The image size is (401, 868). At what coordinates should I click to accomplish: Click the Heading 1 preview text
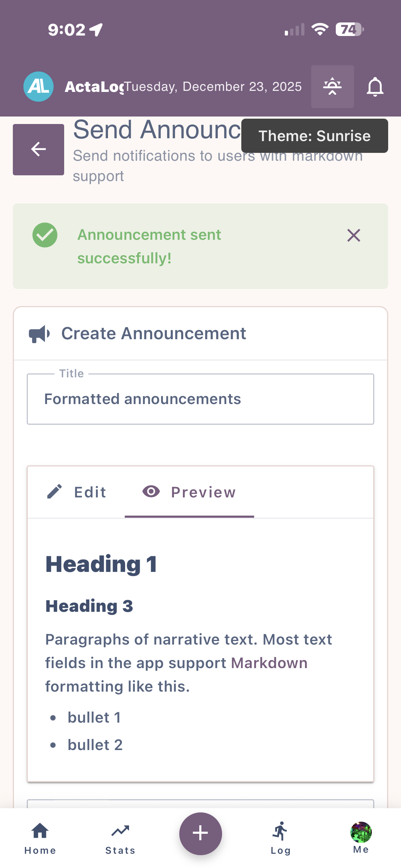tap(101, 564)
